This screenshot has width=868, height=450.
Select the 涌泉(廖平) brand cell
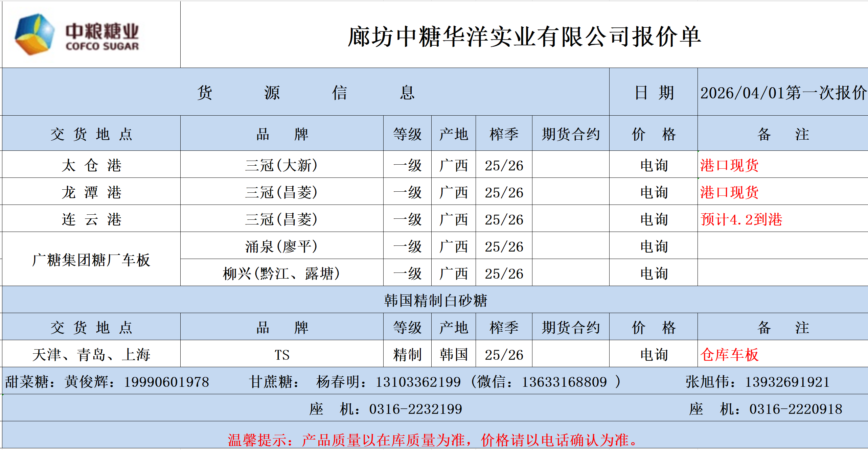[282, 246]
